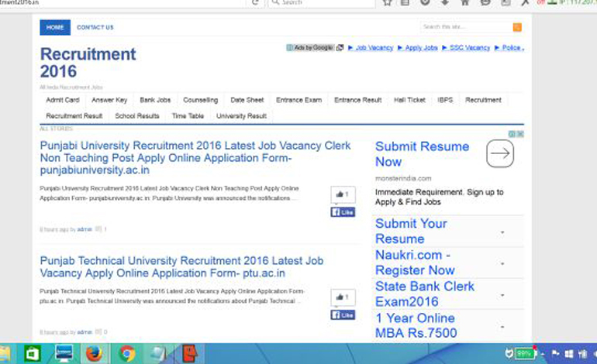Click comment icon under Punjabi University post

tap(98, 229)
